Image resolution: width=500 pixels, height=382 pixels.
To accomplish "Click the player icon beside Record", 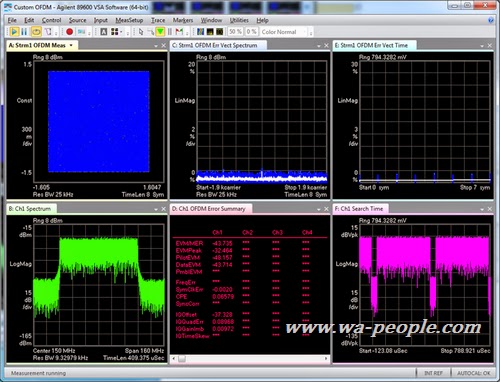I will tap(81, 32).
